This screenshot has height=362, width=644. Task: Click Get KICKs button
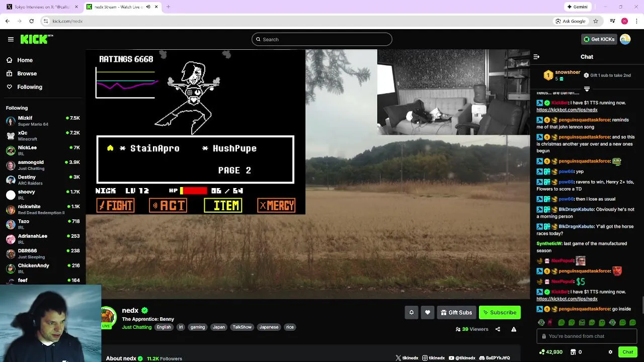pos(599,39)
